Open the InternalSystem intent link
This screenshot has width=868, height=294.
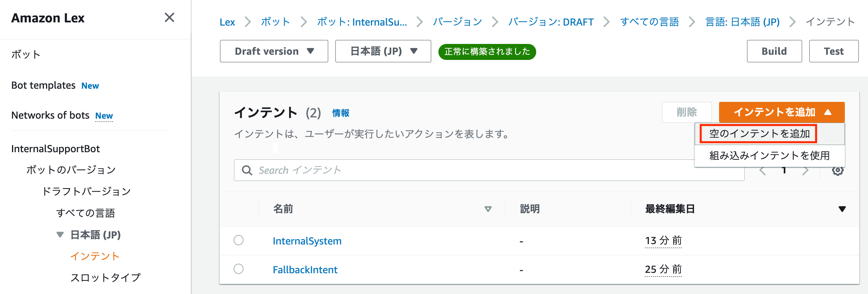(x=307, y=241)
